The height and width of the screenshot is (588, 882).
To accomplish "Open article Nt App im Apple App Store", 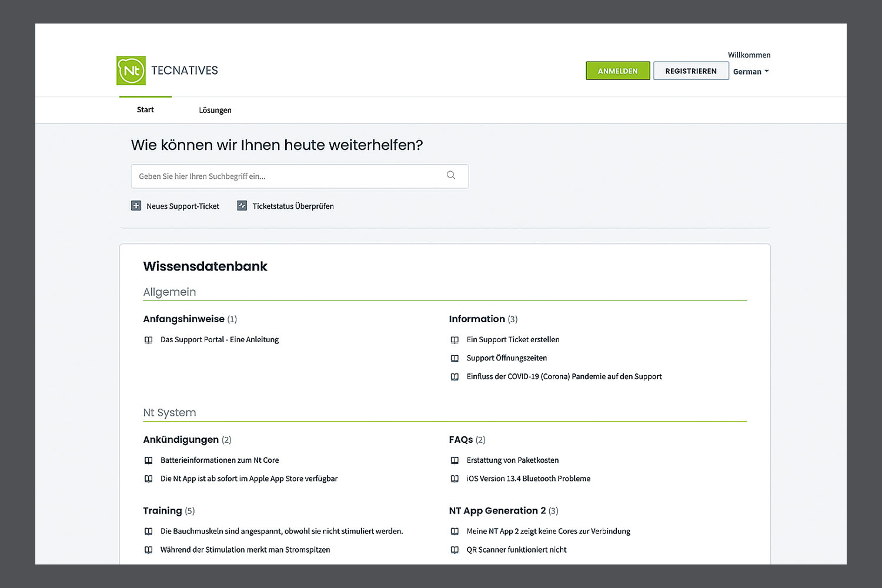I will tap(249, 479).
